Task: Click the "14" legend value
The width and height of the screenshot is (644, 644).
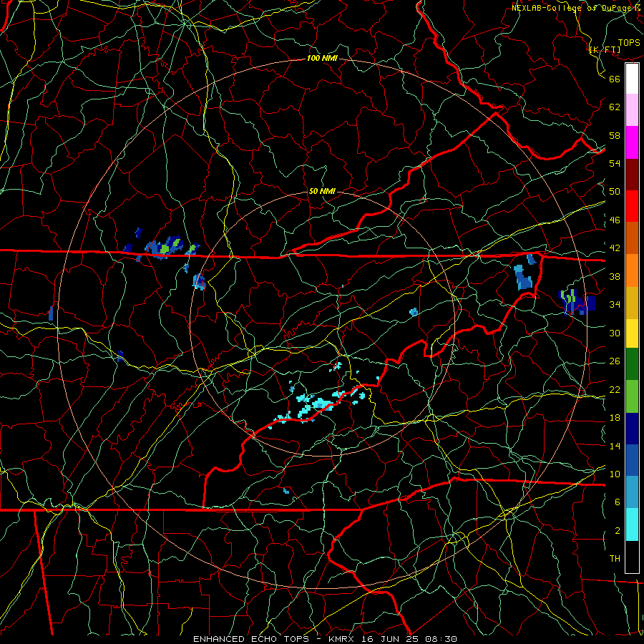Action: (x=615, y=446)
